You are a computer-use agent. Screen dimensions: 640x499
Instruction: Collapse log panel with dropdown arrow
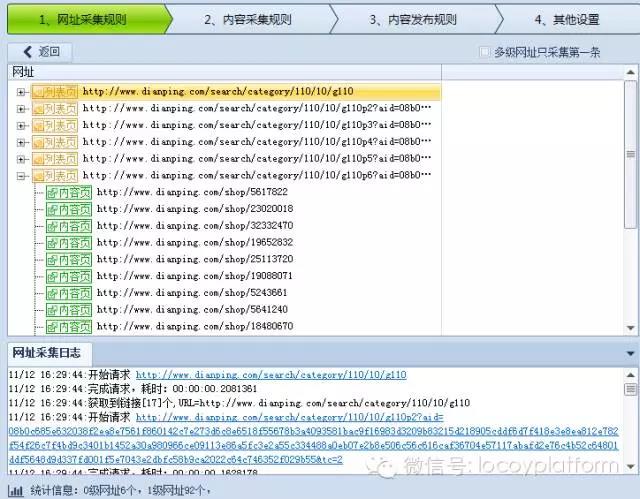click(x=630, y=353)
